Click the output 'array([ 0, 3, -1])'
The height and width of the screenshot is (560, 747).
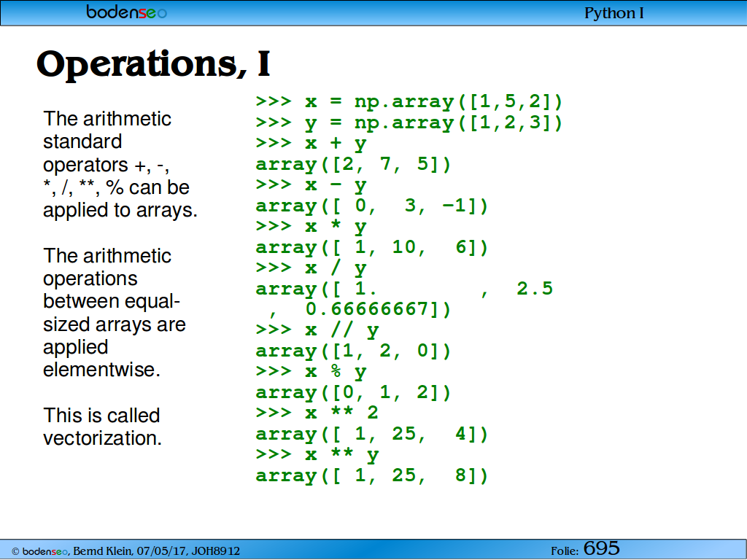click(372, 206)
